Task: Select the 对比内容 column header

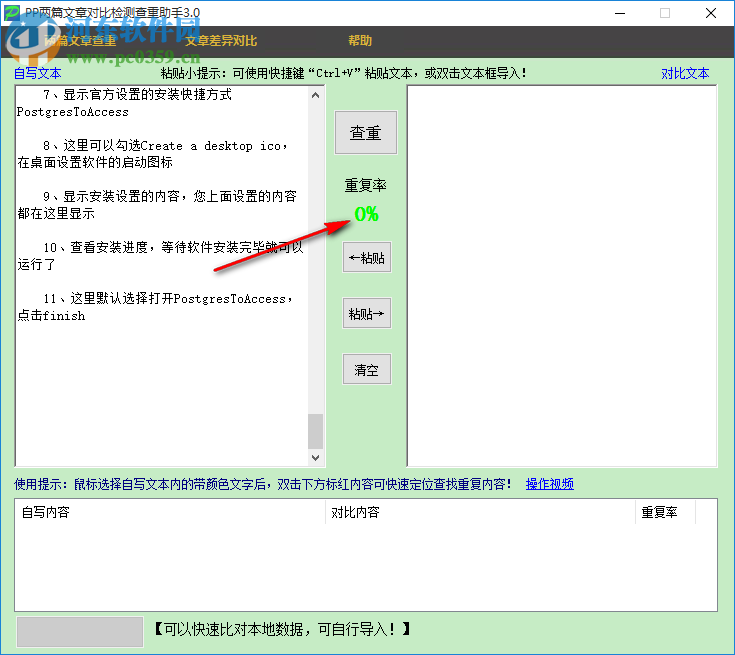Action: [480, 512]
